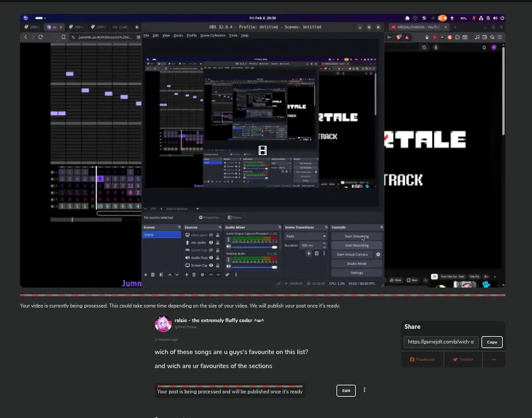Toggle visibility of mic audio source
This screenshot has height=418, width=532.
point(211,243)
